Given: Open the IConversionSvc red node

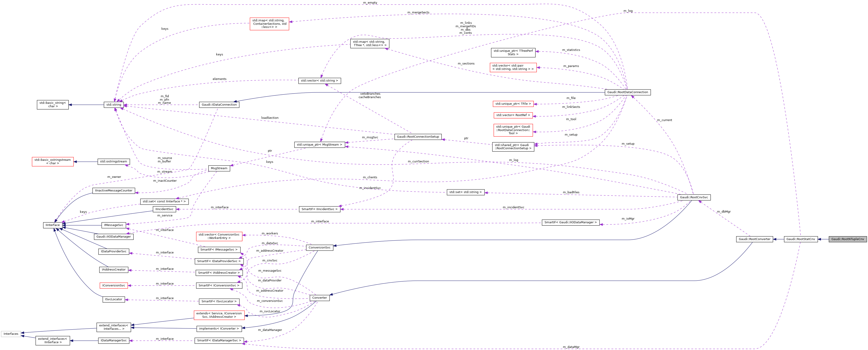Looking at the screenshot, I should click(114, 285).
